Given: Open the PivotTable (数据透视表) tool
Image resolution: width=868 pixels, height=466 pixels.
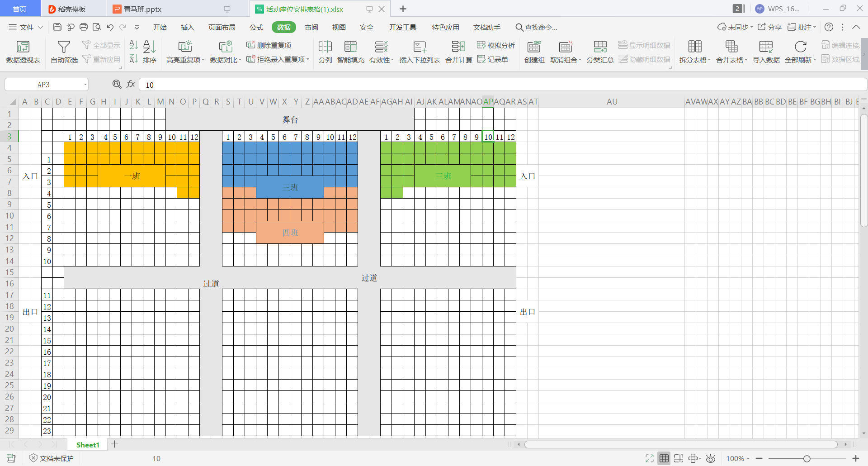Looking at the screenshot, I should click(23, 52).
